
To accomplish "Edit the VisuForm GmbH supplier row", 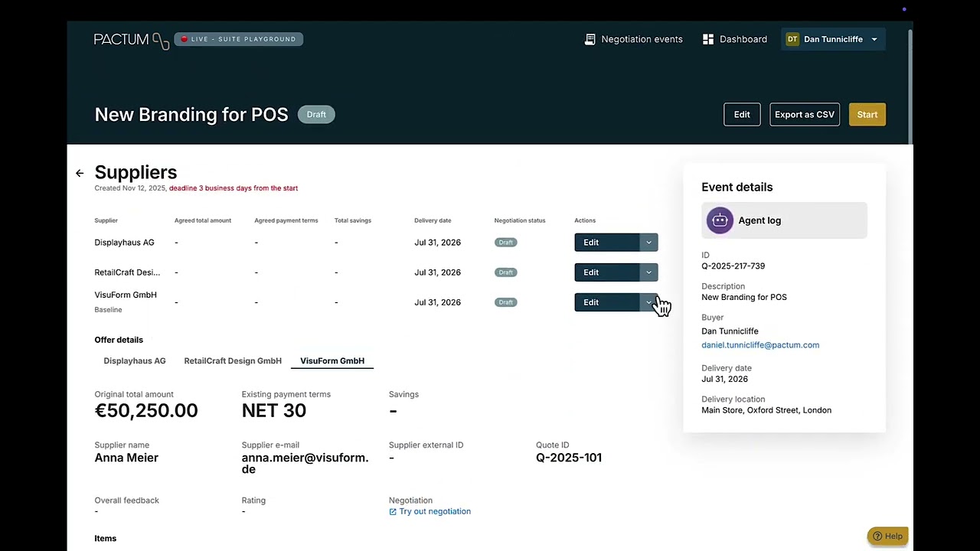I will [607, 302].
